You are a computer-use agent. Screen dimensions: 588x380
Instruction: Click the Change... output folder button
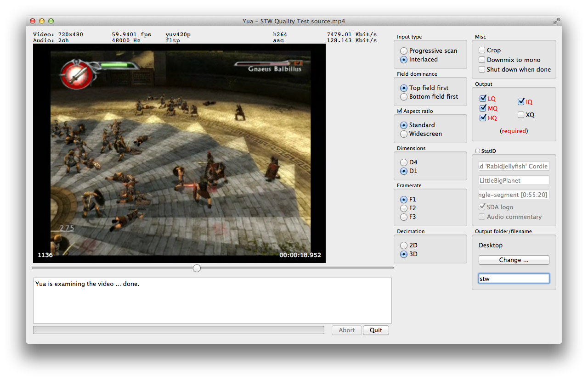[514, 260]
